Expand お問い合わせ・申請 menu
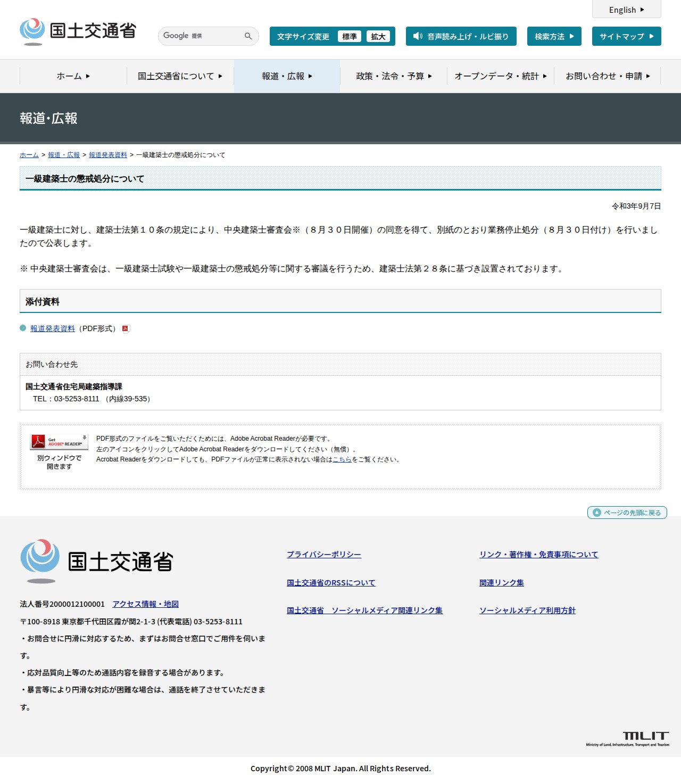The image size is (681, 784). pyautogui.click(x=608, y=76)
